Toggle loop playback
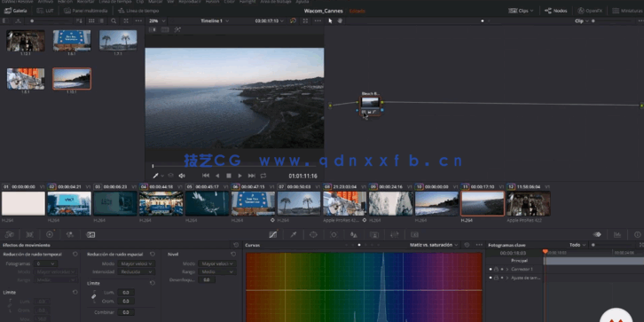The height and width of the screenshot is (322, 644). tap(263, 176)
